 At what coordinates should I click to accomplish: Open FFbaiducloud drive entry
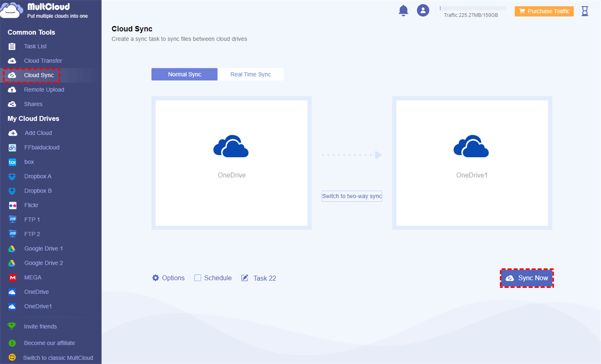(x=42, y=148)
